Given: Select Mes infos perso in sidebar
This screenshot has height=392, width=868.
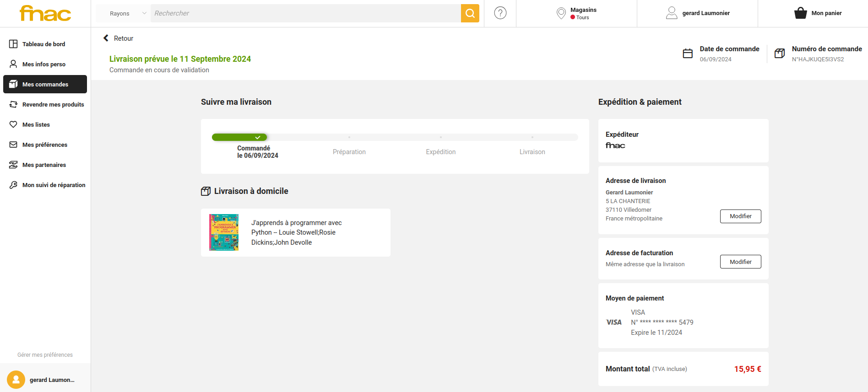Looking at the screenshot, I should click(x=44, y=64).
